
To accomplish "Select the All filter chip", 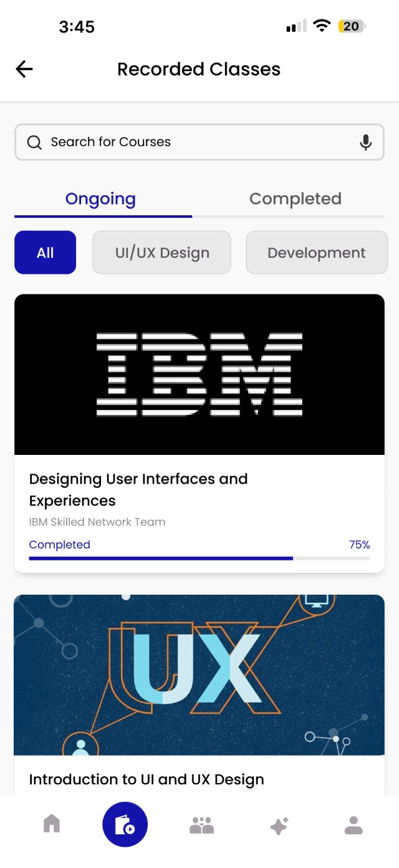I will coord(46,253).
